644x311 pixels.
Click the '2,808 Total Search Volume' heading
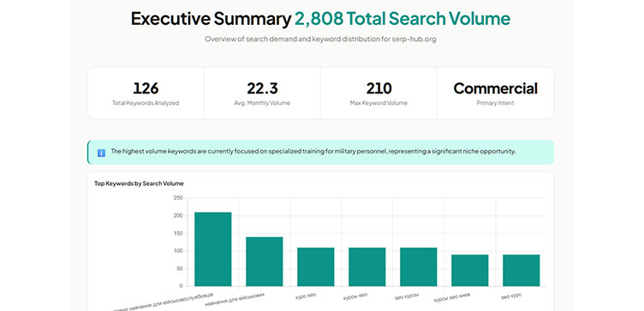(402, 19)
